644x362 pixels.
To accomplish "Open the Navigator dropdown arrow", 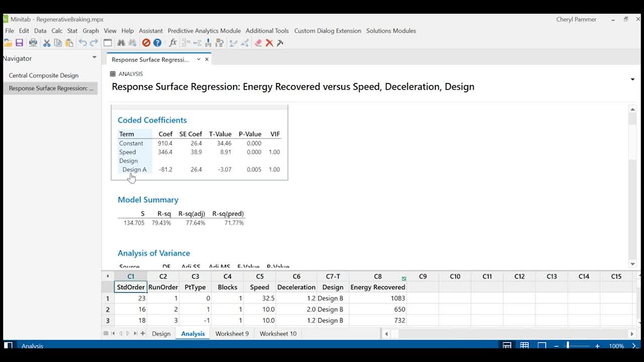I will pos(94,58).
